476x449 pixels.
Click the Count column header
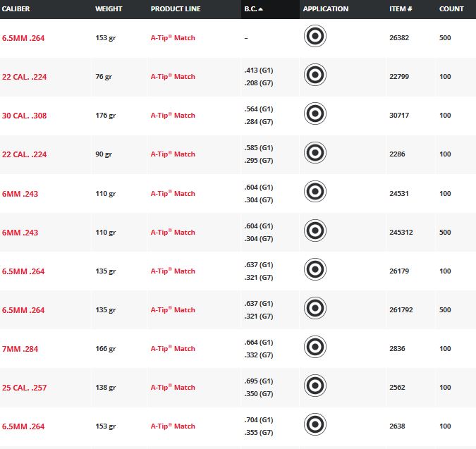451,9
